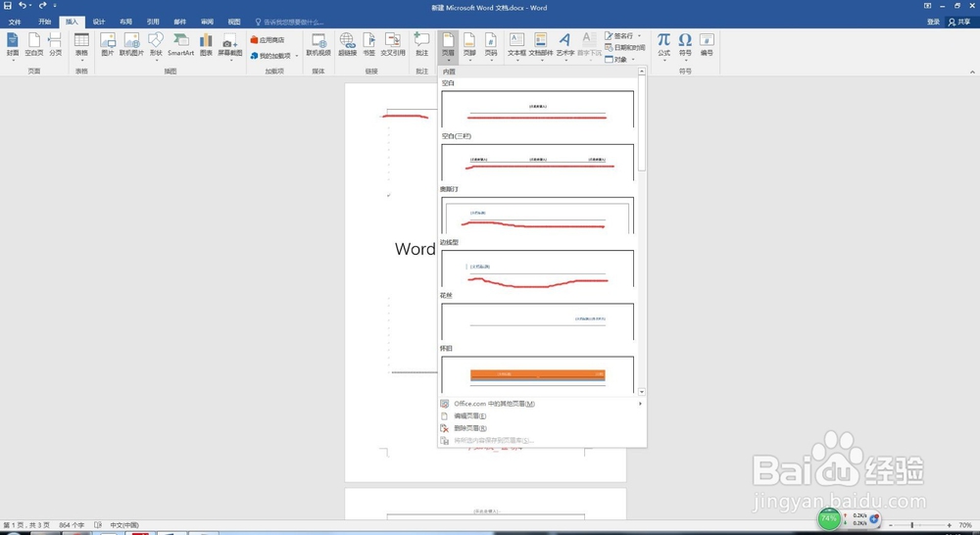This screenshot has height=535, width=980.
Task: Insert a SmartArt graphic
Action: coord(180,45)
